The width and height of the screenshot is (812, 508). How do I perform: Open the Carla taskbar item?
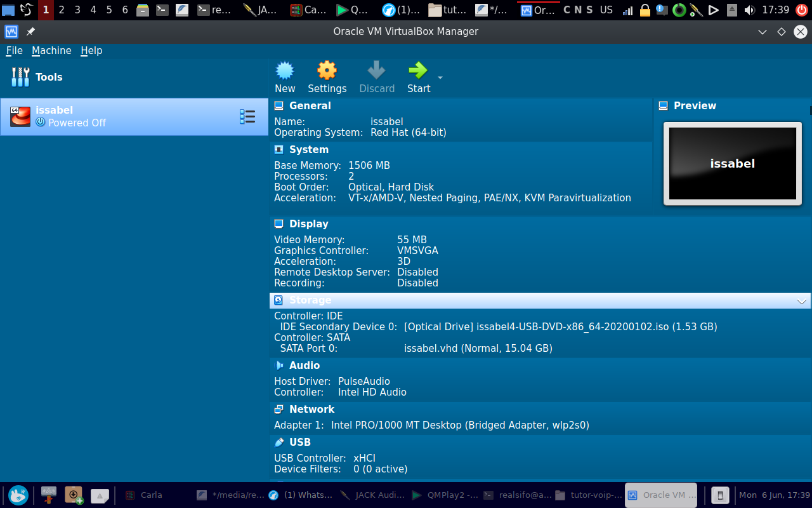145,495
